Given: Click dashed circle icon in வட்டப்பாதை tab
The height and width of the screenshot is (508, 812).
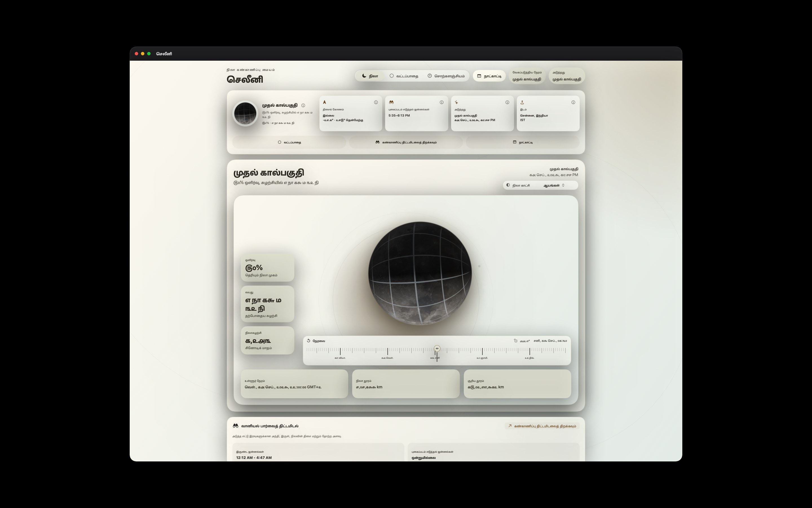Looking at the screenshot, I should coord(392,76).
